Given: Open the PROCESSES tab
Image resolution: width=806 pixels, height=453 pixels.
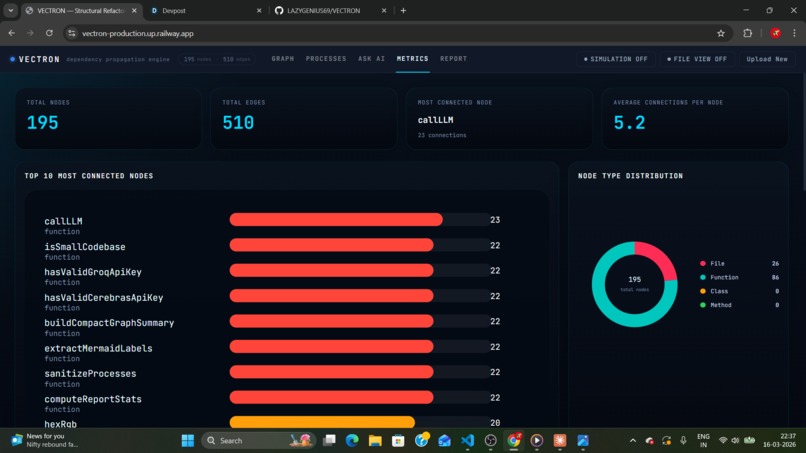Looking at the screenshot, I should click(x=326, y=59).
